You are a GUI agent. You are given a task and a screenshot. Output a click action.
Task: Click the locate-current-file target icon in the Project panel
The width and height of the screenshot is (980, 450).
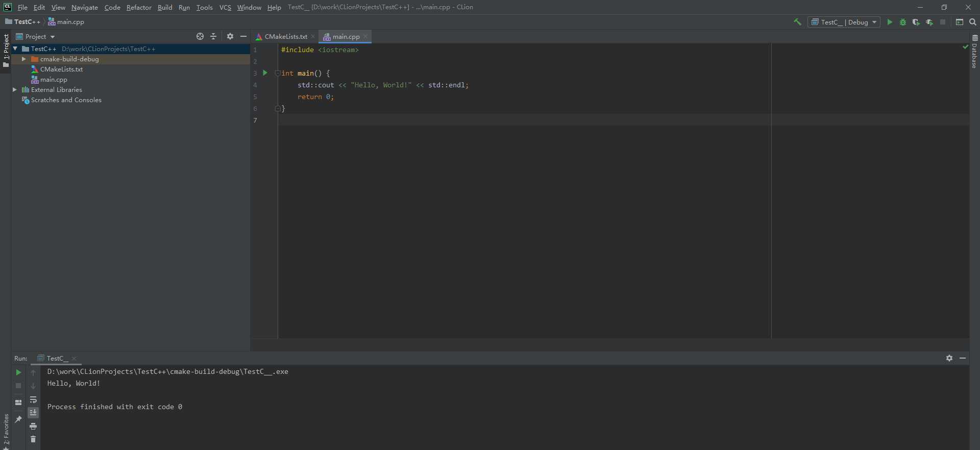coord(200,36)
